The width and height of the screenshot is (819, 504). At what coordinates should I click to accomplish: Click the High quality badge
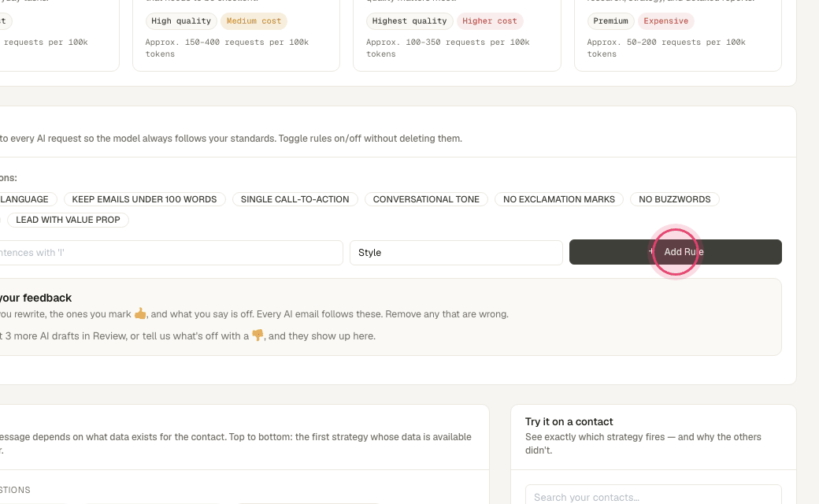[180, 21]
